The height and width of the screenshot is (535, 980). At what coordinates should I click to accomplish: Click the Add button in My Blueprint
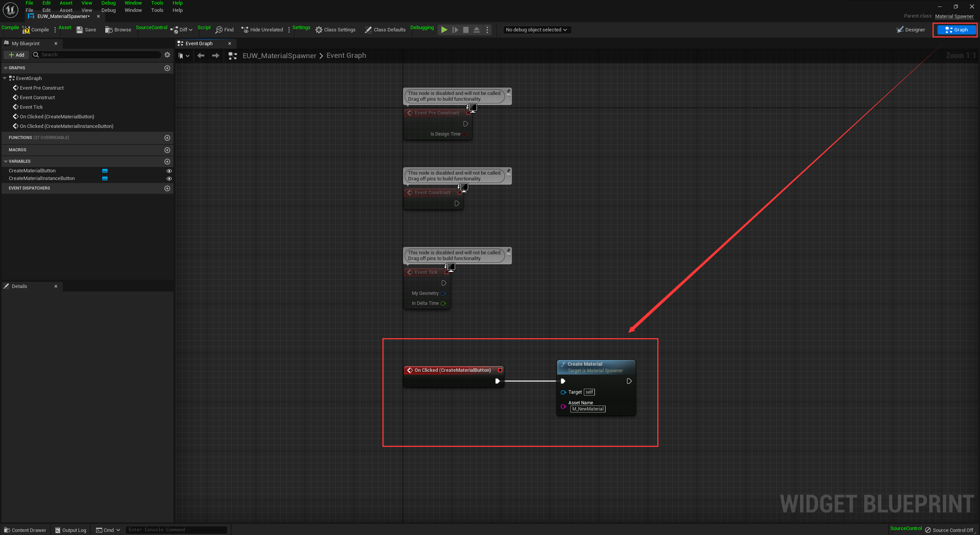(x=16, y=55)
